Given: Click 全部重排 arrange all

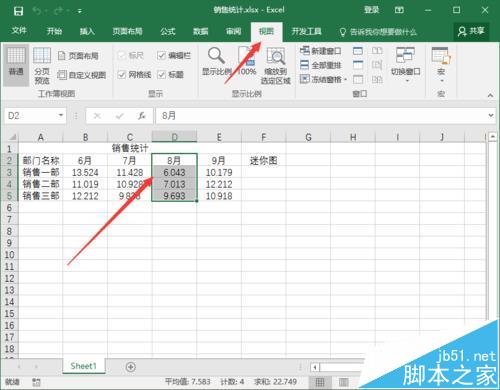Looking at the screenshot, I should (x=320, y=65).
